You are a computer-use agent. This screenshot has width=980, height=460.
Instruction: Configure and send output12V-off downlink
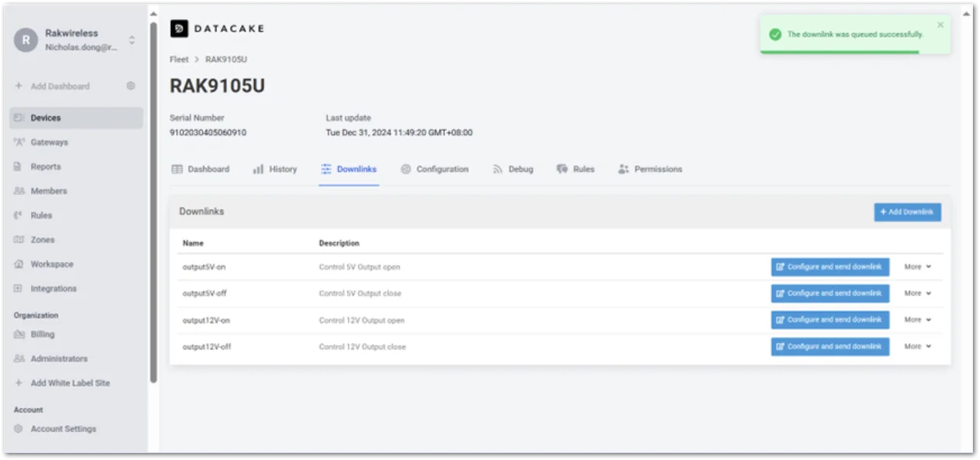point(830,346)
